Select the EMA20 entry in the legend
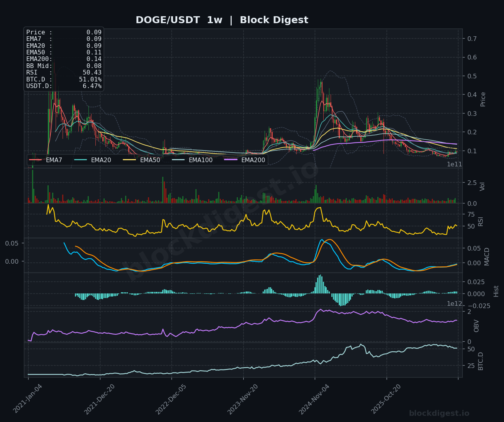Viewport: 504px width, 422px height. coord(93,160)
